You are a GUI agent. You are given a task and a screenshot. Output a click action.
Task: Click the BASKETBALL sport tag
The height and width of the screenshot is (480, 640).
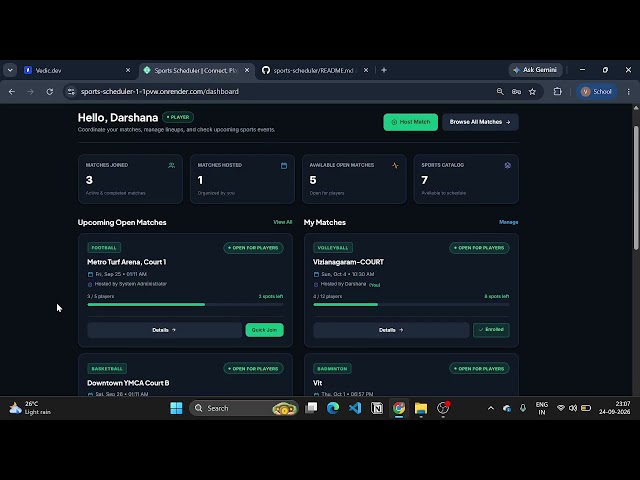point(107,369)
